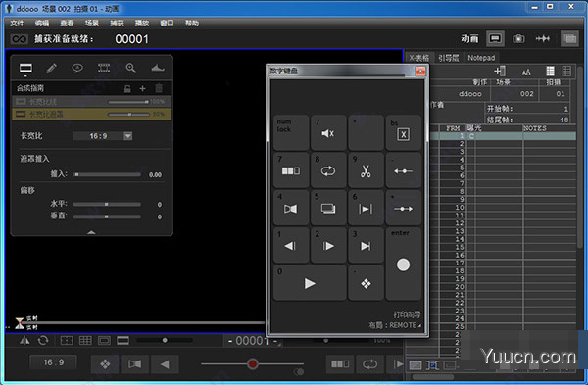Image resolution: width=588 pixels, height=385 pixels.
Task: Open the 16:9 aspect ratio dropdown
Action: 127,136
